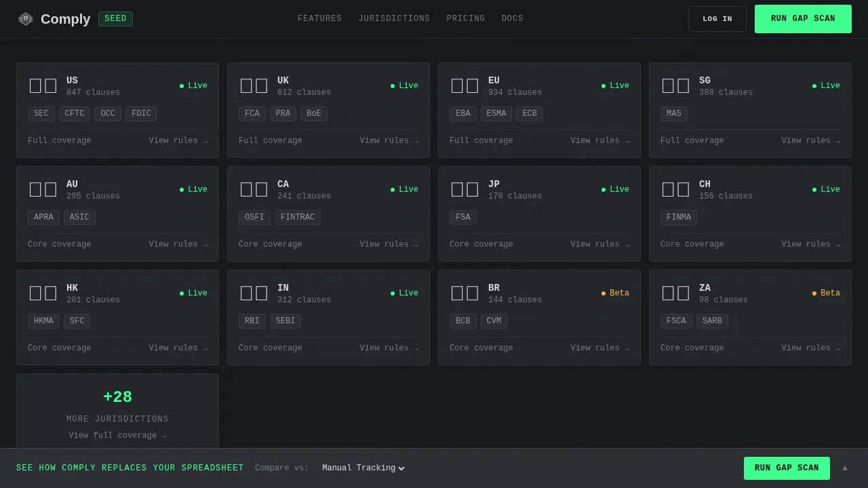Click the CH flag icon
Screen dimensions: 868x488
pyautogui.click(x=675, y=189)
